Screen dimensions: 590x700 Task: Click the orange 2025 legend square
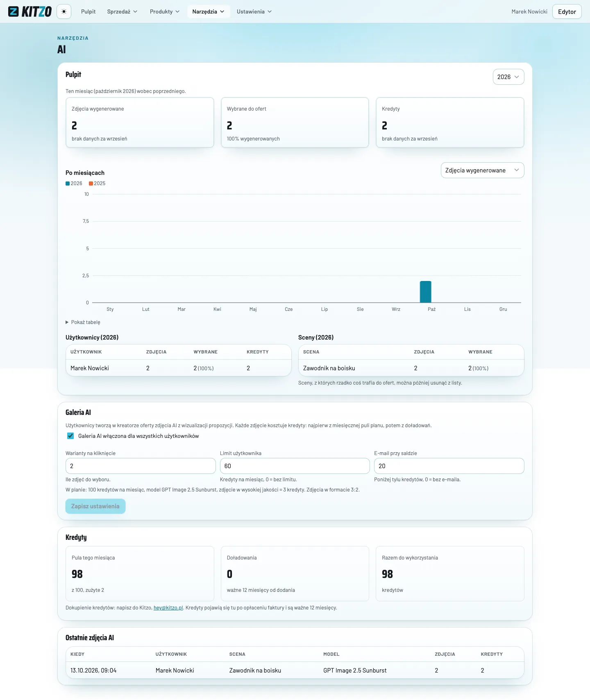point(91,183)
